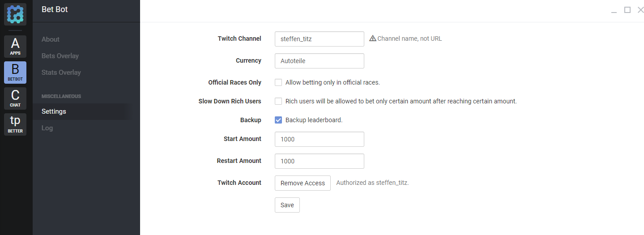Open the Better tp sidebar icon
This screenshot has width=644, height=235.
tap(15, 124)
